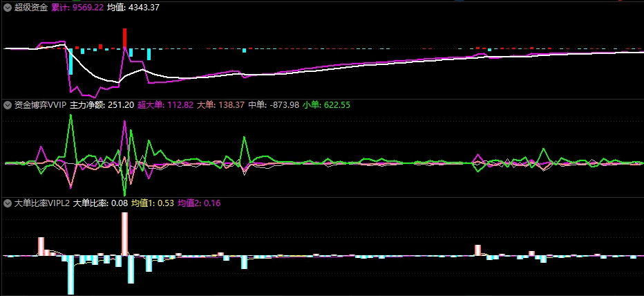
Task: Select the 均值1: 0.53 value
Action: click(153, 203)
